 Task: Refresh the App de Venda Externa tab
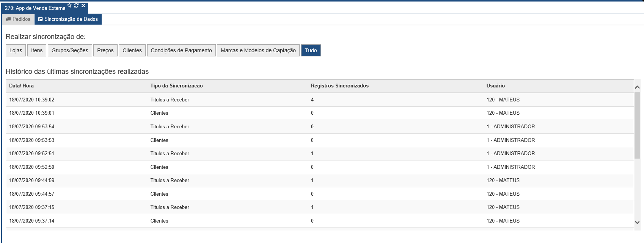(x=76, y=6)
